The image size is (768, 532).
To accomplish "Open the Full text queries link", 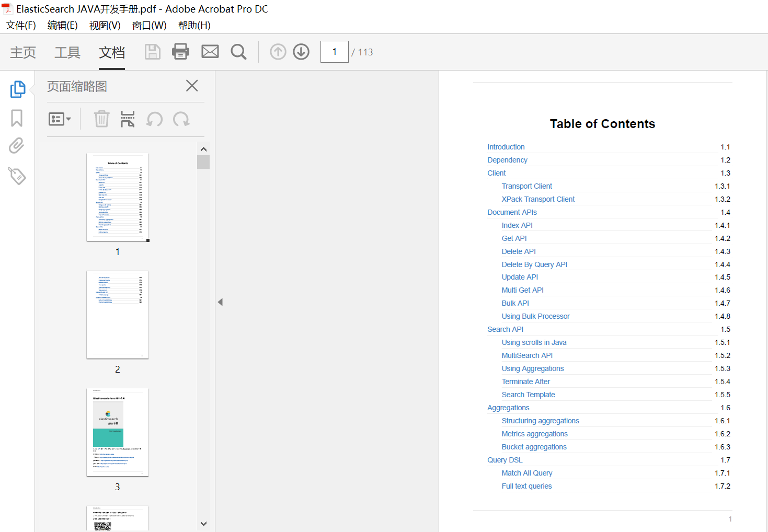I will click(526, 486).
